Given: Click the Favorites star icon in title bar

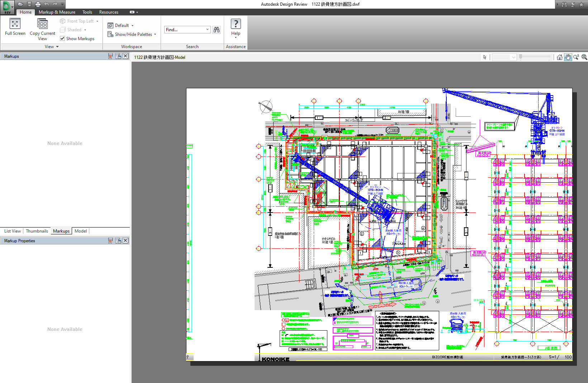Looking at the screenshot, I should (x=581, y=4).
